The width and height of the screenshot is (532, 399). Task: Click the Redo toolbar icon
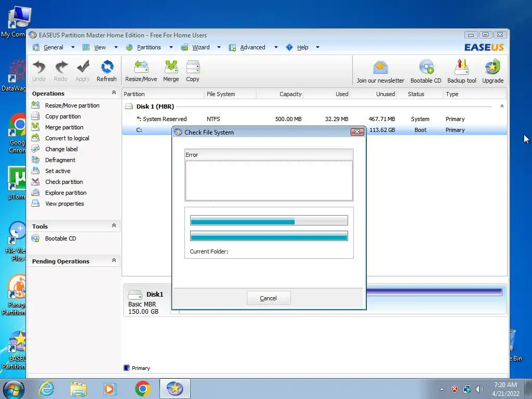[x=61, y=71]
